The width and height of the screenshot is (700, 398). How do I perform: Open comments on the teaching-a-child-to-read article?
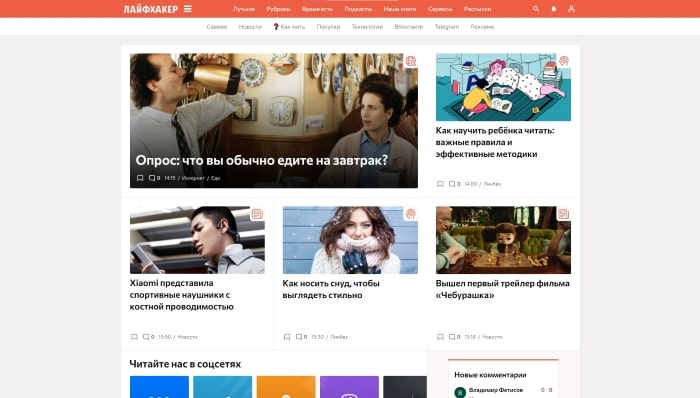(454, 184)
